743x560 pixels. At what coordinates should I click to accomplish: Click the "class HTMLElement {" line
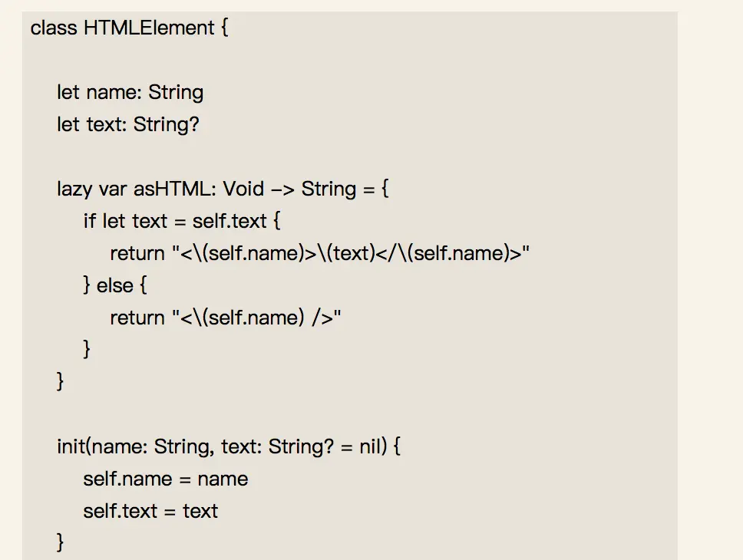(x=130, y=28)
